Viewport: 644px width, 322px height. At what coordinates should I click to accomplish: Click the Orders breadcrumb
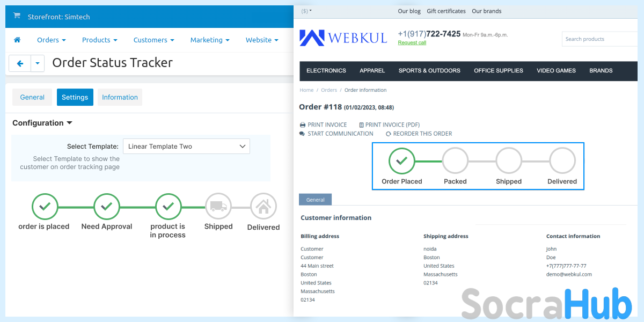[329, 90]
